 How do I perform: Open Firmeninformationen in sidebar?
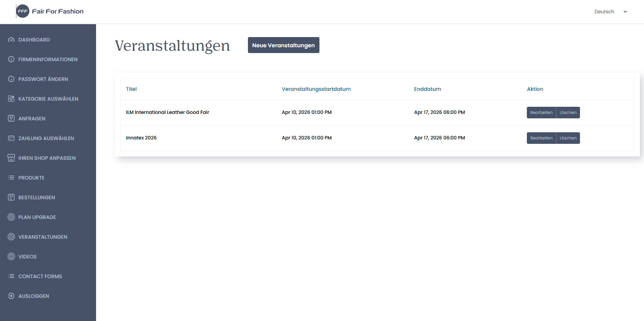point(48,60)
